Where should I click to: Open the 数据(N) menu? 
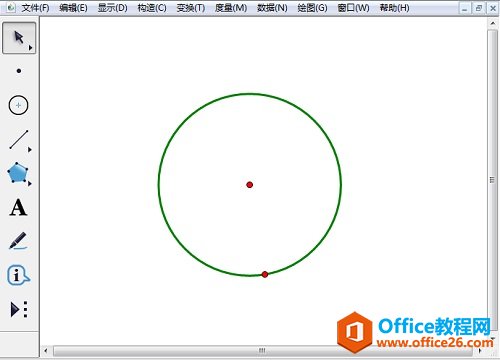click(x=272, y=8)
